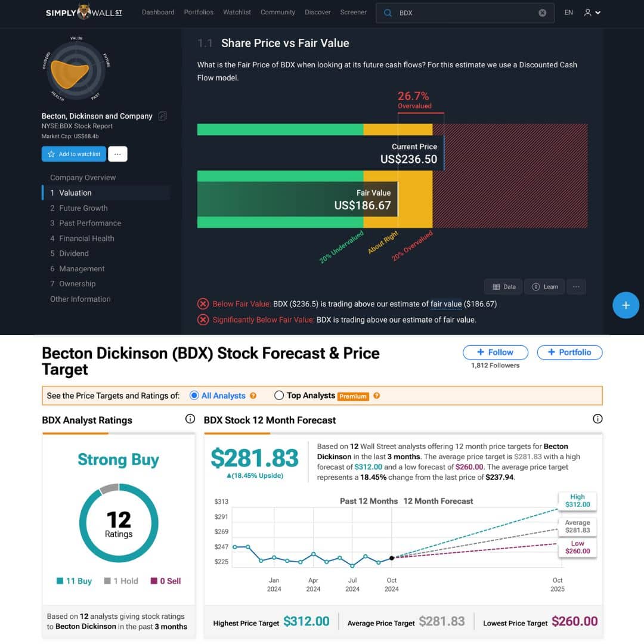The height and width of the screenshot is (644, 644).
Task: Click the Below Fair Value fail icon
Action: click(x=203, y=304)
